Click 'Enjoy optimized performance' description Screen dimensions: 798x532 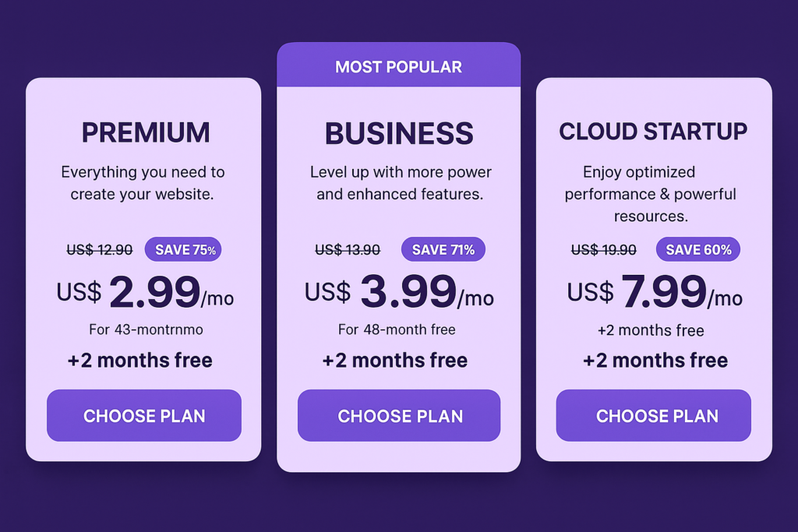(x=651, y=194)
